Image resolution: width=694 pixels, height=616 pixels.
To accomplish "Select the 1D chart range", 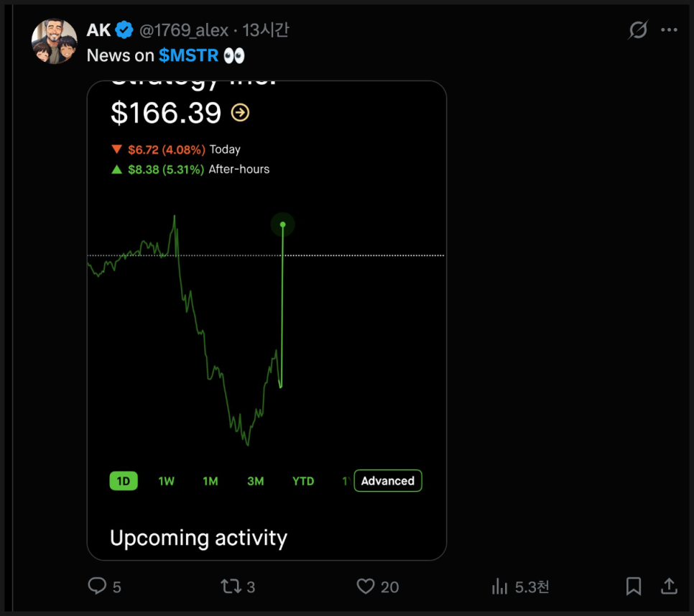I will coord(124,481).
